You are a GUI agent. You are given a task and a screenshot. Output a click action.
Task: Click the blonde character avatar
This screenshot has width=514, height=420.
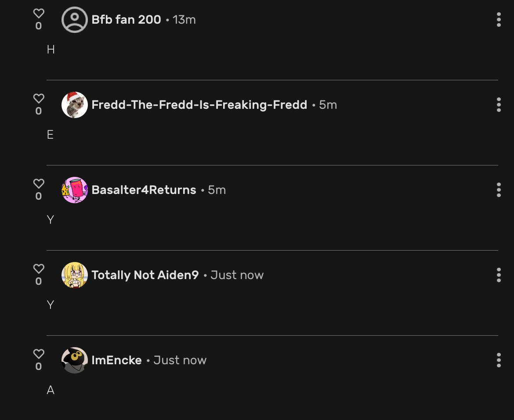tap(74, 275)
